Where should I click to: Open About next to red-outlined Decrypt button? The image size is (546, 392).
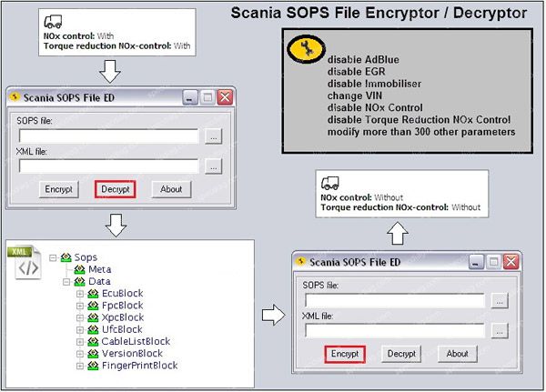171,189
